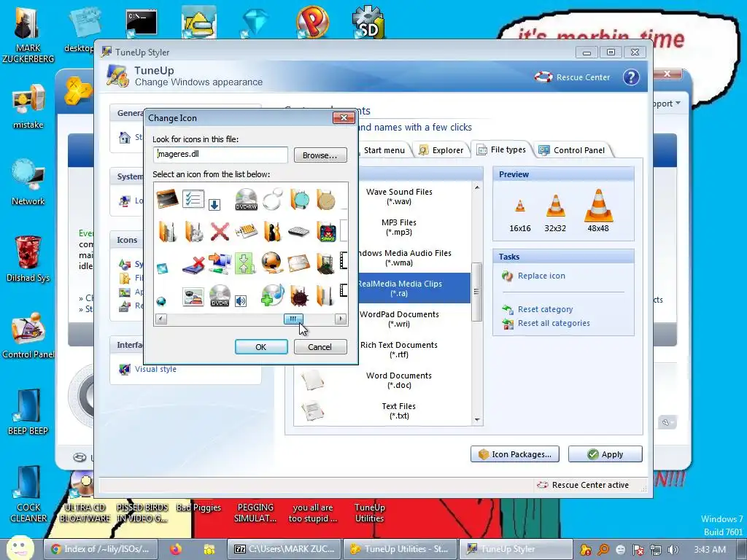Viewport: 747px width, 560px height.
Task: Click the icon list left scroll arrow
Action: click(161, 319)
